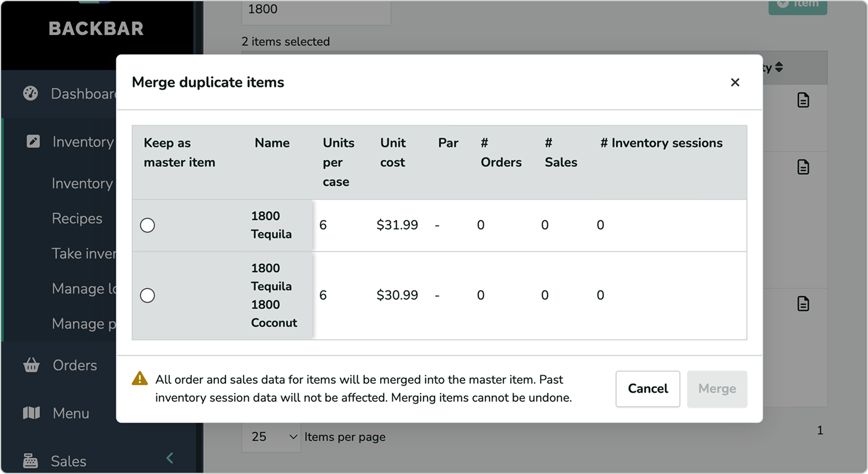Cancel the merge operation
This screenshot has width=868, height=474.
pos(647,389)
